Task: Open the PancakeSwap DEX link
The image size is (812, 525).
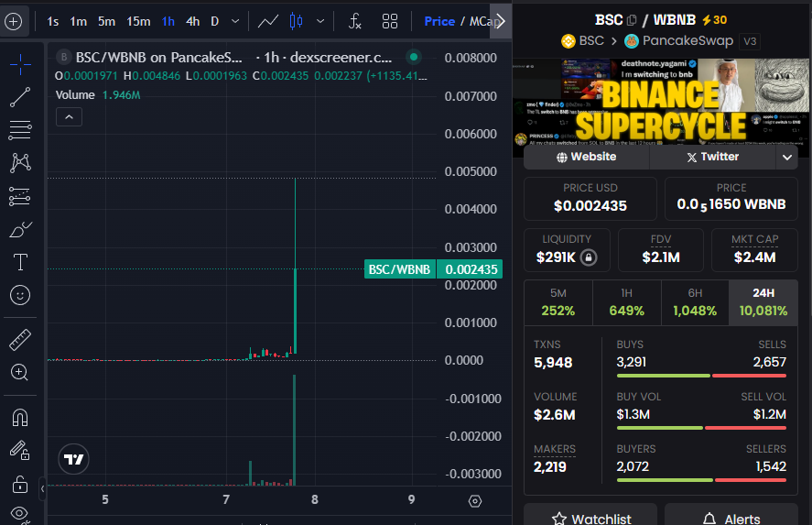Action: (679, 41)
